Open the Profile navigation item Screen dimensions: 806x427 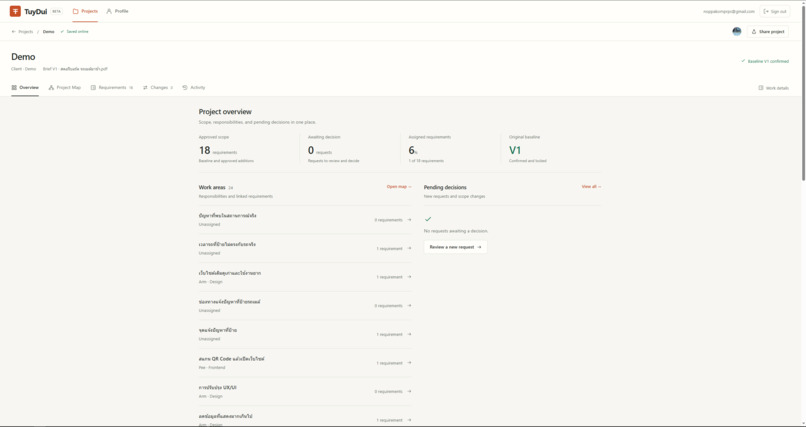(117, 11)
